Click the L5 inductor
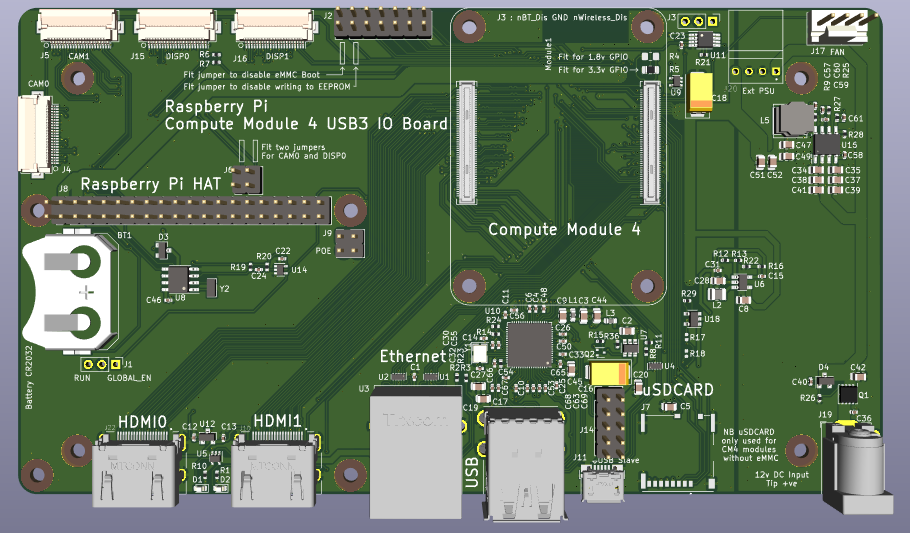 tap(798, 119)
